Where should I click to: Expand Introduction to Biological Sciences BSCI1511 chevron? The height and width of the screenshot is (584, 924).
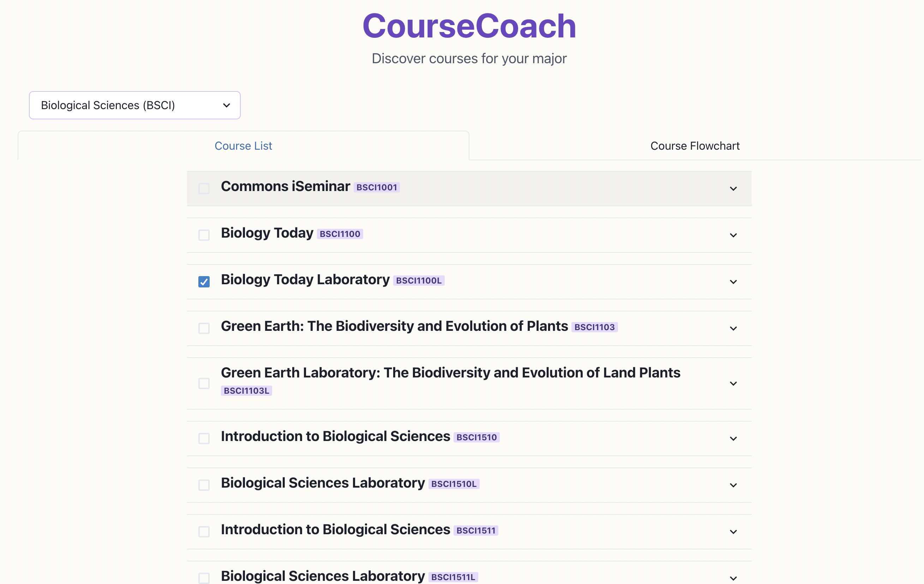(x=733, y=532)
